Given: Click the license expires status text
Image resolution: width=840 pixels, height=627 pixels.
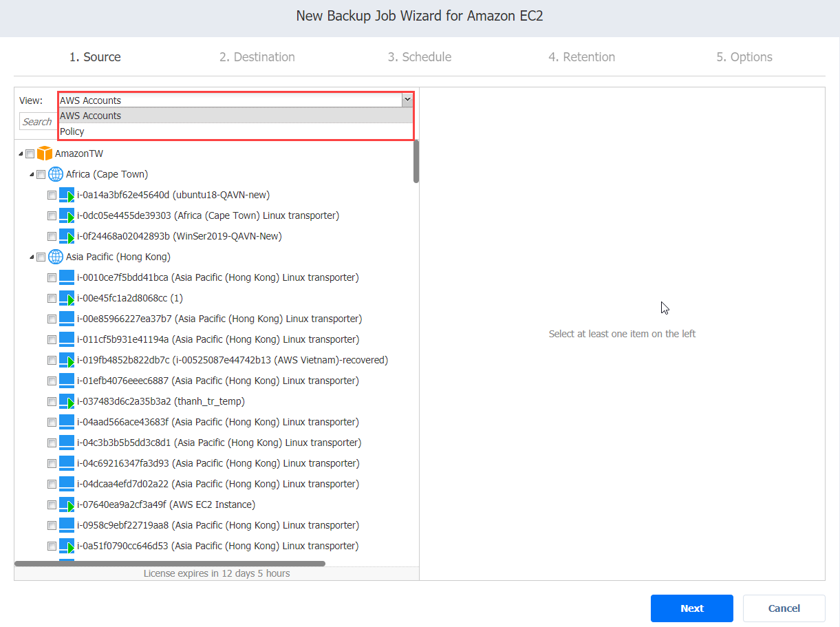Looking at the screenshot, I should point(217,573).
